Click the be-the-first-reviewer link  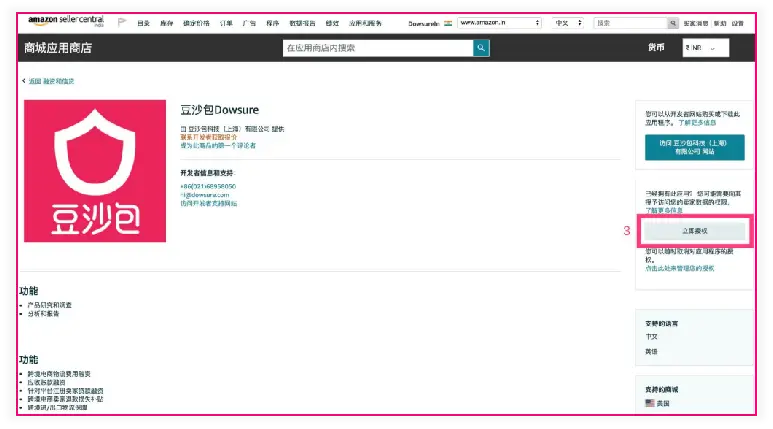[218, 145]
